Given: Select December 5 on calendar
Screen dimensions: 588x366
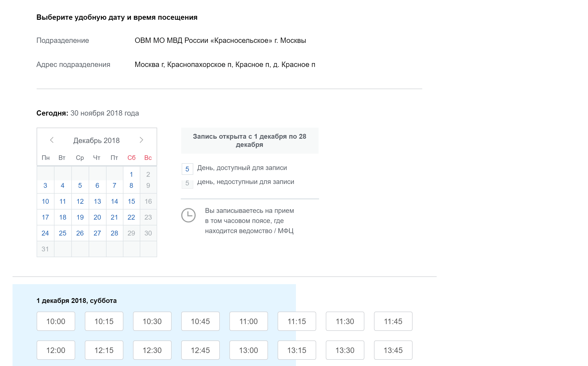Looking at the screenshot, I should point(80,185).
